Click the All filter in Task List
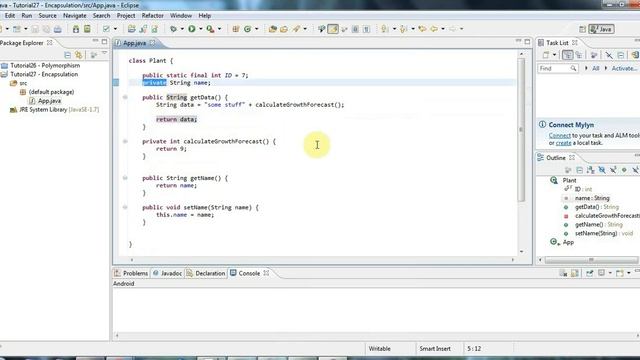The height and width of the screenshot is (360, 640). click(x=596, y=68)
